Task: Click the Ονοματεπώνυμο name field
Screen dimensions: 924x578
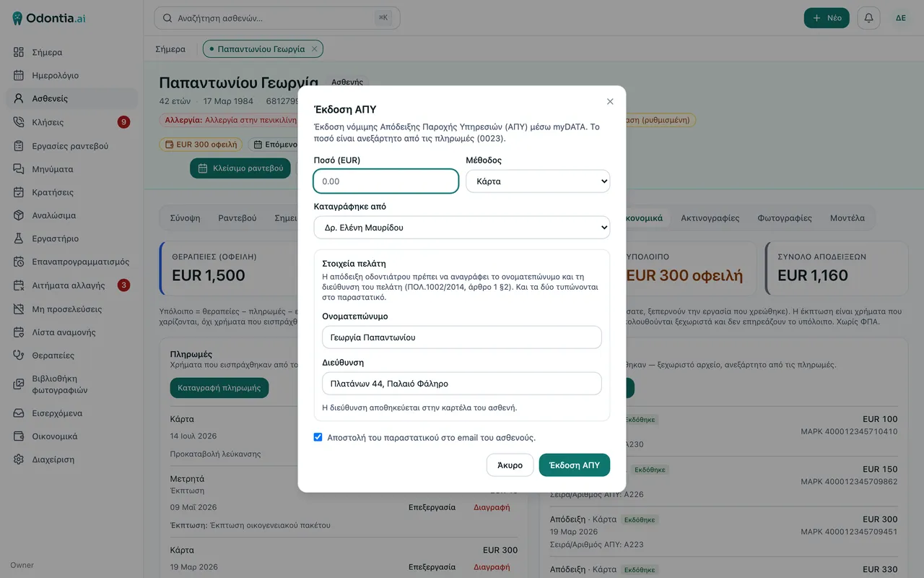Action: 462,337
